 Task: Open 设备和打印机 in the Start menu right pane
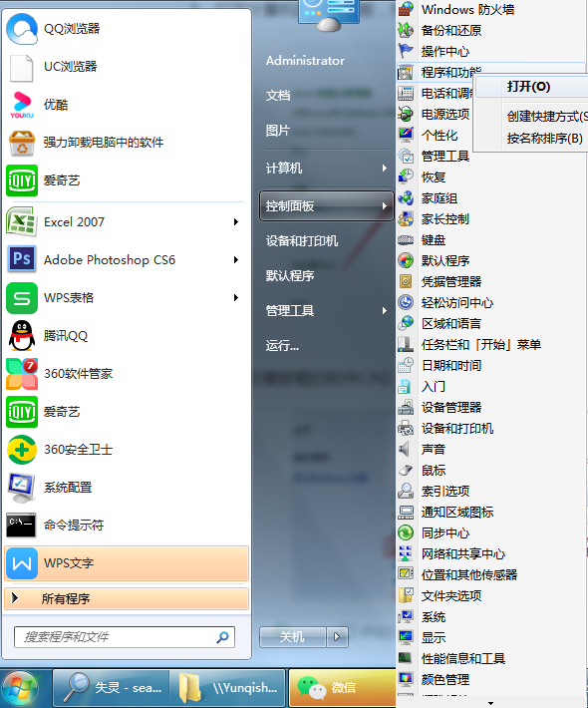tap(302, 240)
